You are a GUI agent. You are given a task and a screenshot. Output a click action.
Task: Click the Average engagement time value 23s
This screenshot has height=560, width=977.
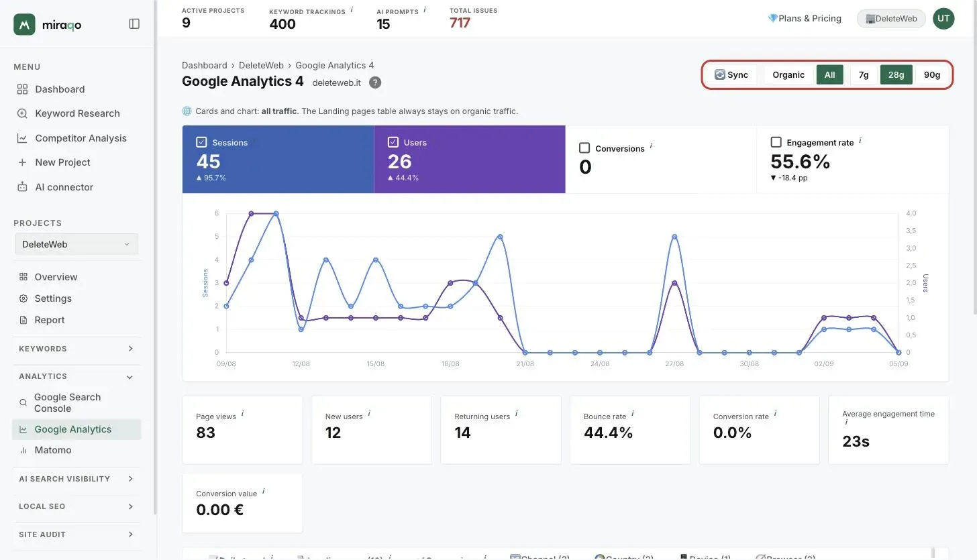pos(856,441)
